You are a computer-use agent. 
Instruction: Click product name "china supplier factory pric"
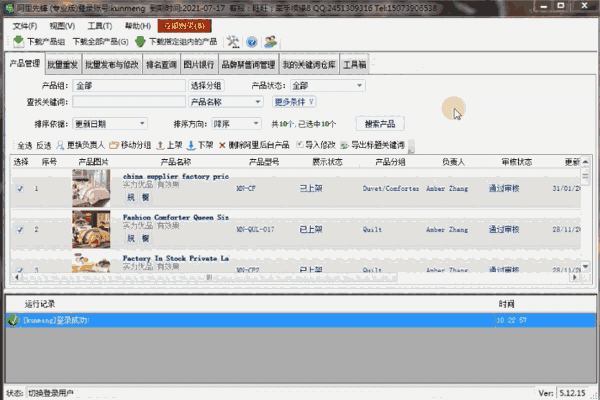coord(176,176)
